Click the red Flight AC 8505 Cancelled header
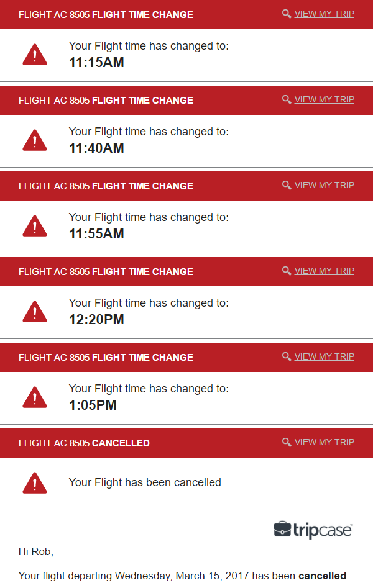This screenshot has width=373, height=588. click(x=124, y=443)
